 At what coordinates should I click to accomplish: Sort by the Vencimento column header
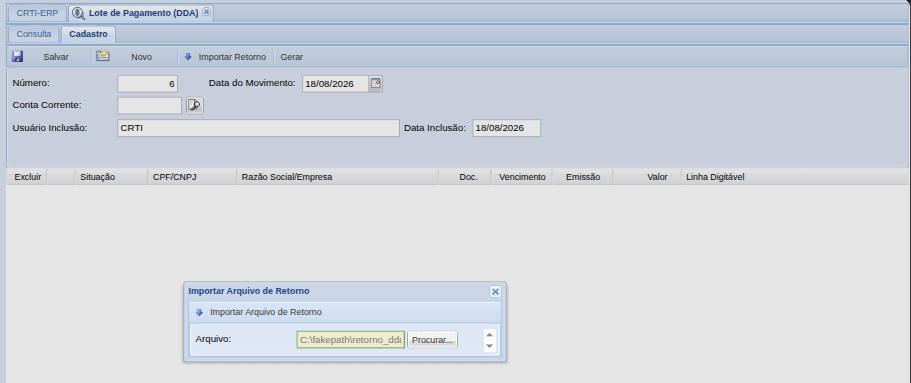pos(522,177)
